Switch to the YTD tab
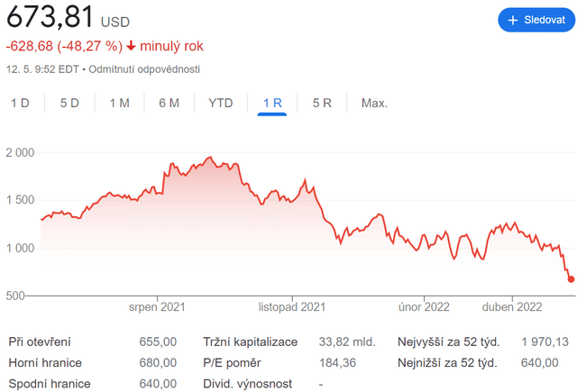This screenshot has width=586, height=392. pyautogui.click(x=221, y=103)
